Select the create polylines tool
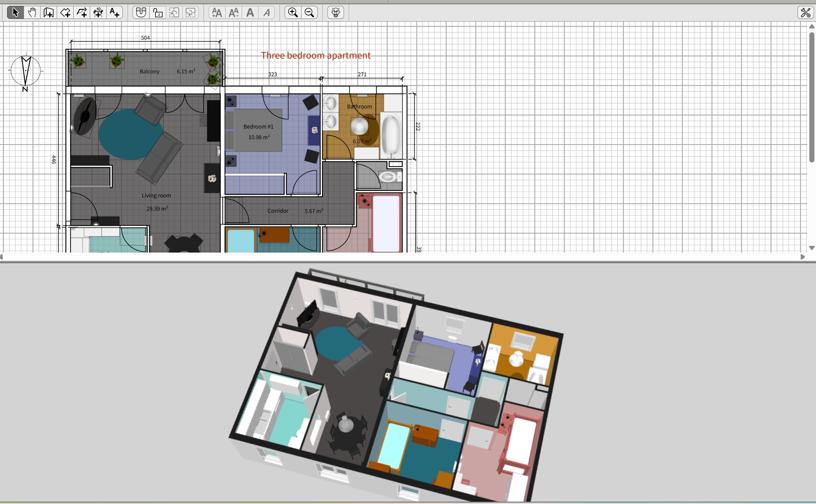The image size is (816, 504). point(81,13)
